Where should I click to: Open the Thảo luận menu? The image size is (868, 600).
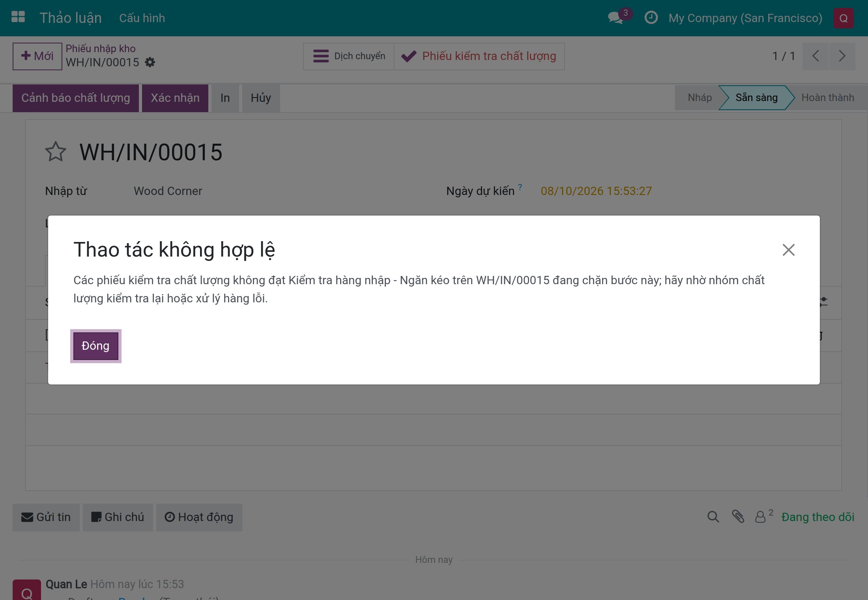tap(71, 18)
